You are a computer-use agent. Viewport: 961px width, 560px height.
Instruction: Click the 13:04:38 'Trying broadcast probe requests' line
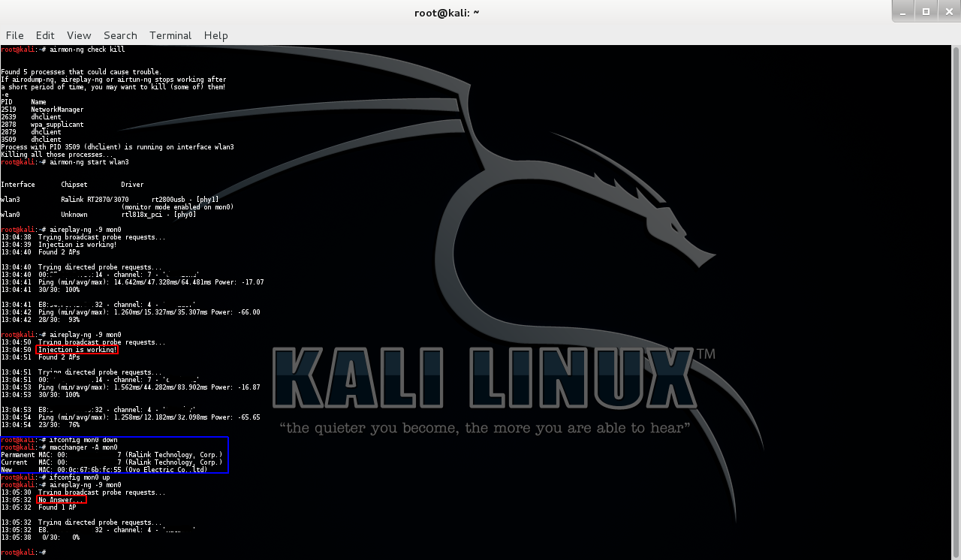(83, 237)
